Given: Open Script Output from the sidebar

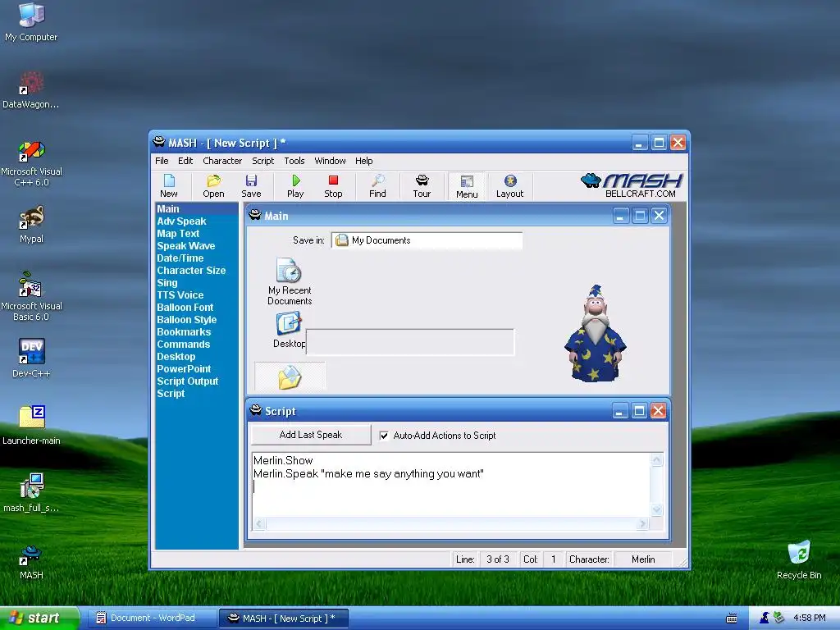Looking at the screenshot, I should pos(188,381).
